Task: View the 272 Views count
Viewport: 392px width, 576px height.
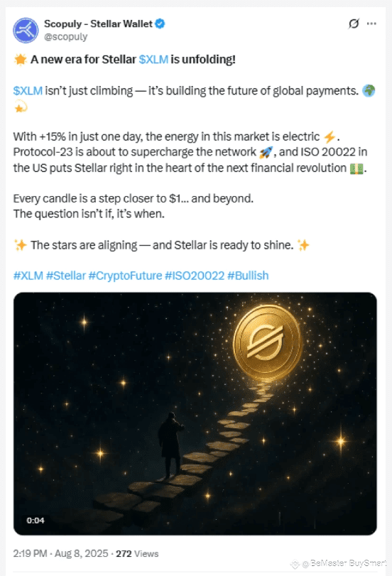Action: [137, 553]
